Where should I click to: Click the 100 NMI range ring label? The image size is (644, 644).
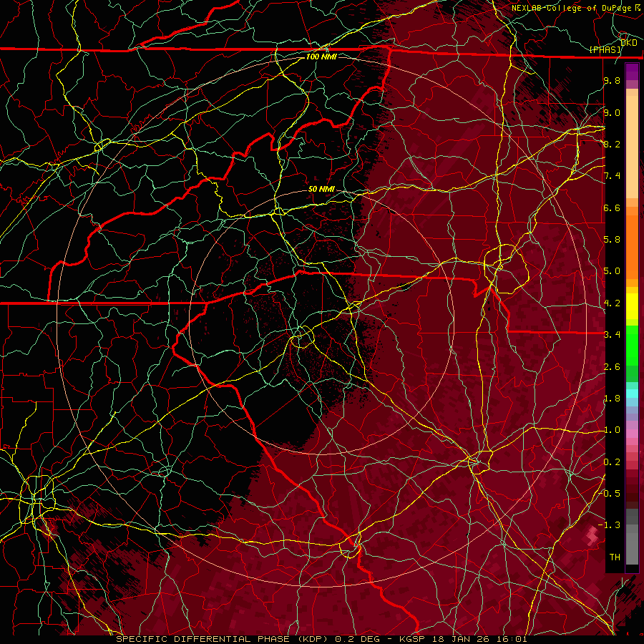321,57
